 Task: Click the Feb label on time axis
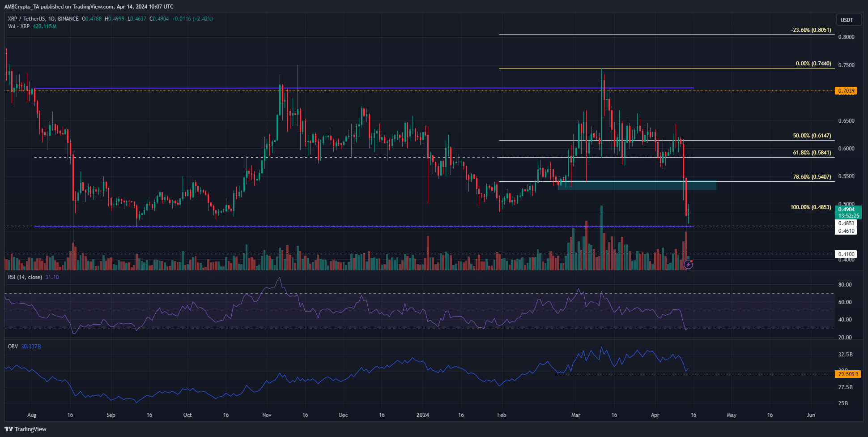coord(502,415)
